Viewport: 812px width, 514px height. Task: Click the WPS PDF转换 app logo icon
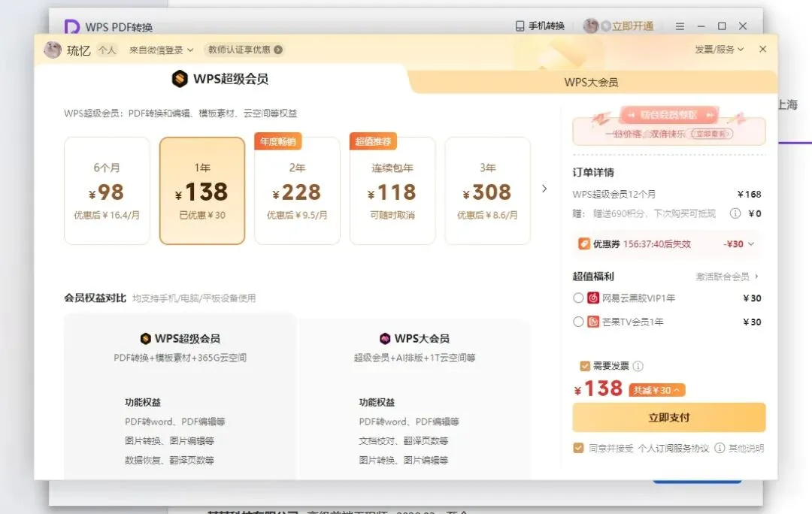coord(71,26)
